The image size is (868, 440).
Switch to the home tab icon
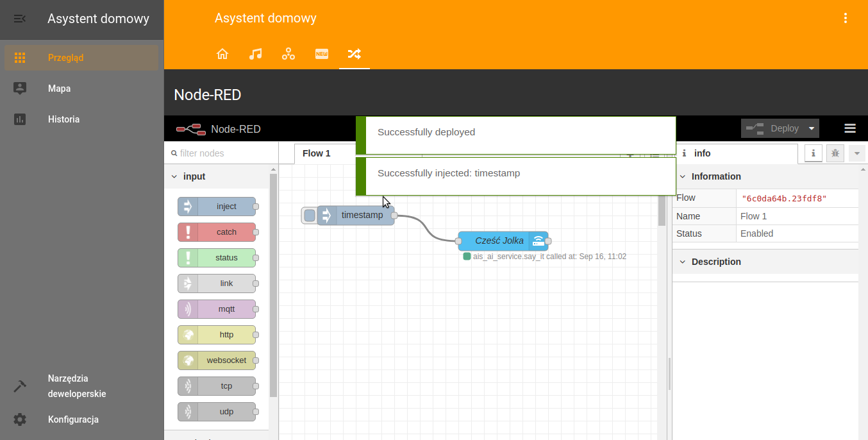(x=222, y=54)
